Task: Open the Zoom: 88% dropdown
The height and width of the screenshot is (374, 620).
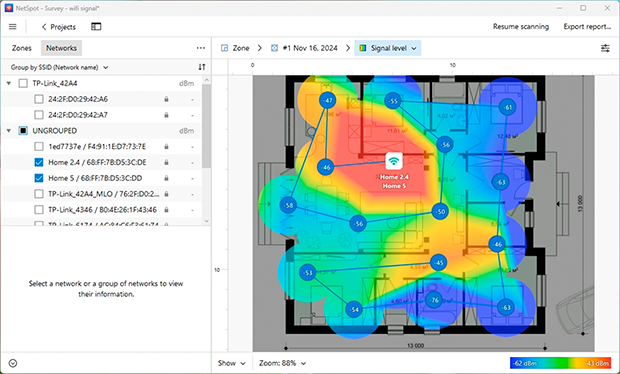Action: 282,363
